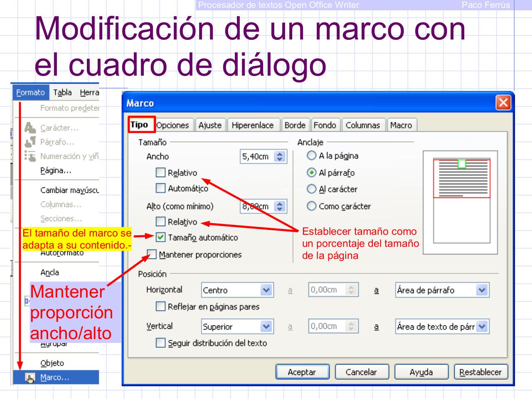Open the Vertical position dropdown showing Superior
The image size is (532, 399).
(265, 326)
